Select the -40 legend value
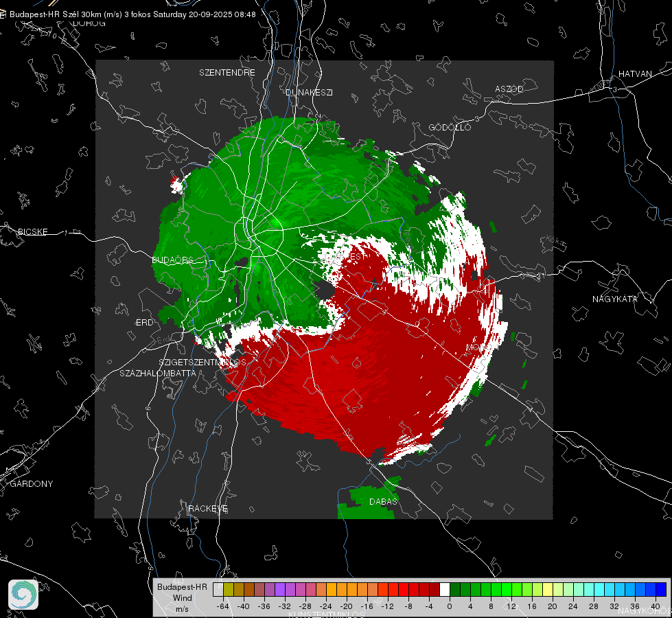This screenshot has width=672, height=618. pos(244,606)
